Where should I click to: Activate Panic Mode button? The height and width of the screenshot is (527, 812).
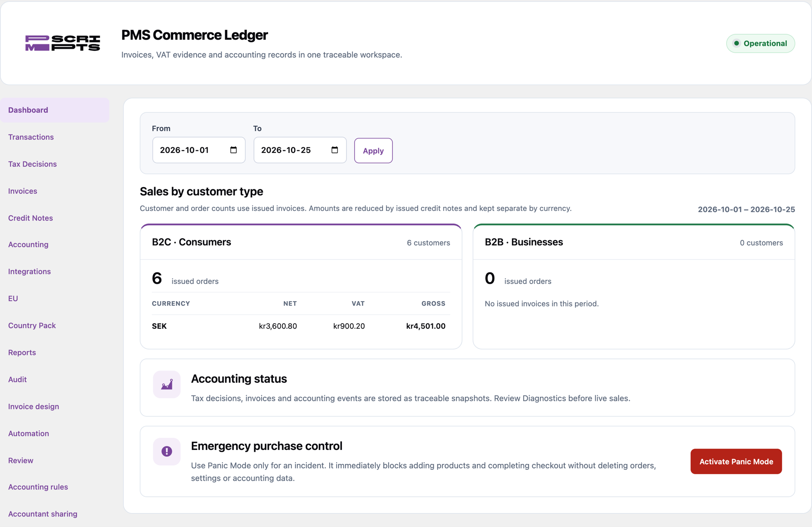tap(736, 461)
